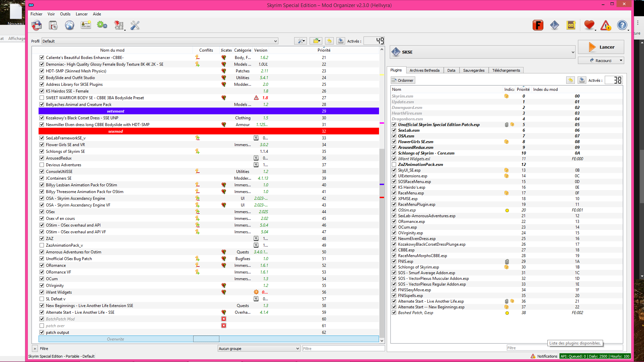
Task: Click the flag icon beside Skyrim.esm
Action: point(506,96)
